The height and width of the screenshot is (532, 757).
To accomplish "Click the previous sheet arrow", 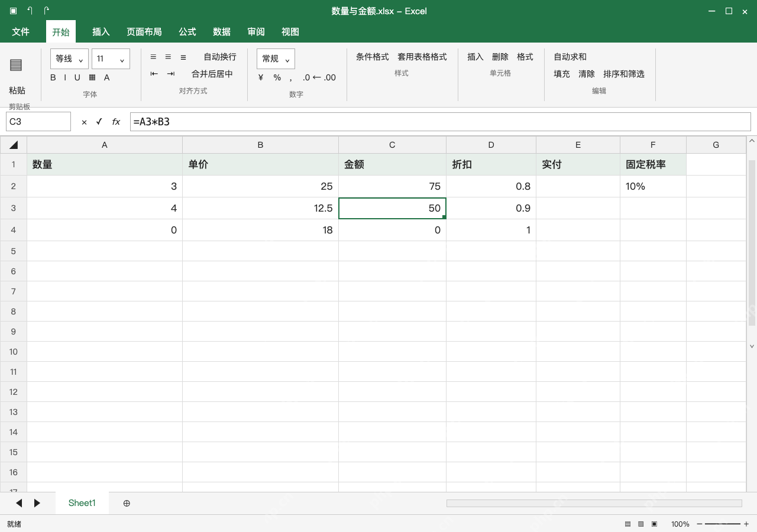I will coord(19,503).
